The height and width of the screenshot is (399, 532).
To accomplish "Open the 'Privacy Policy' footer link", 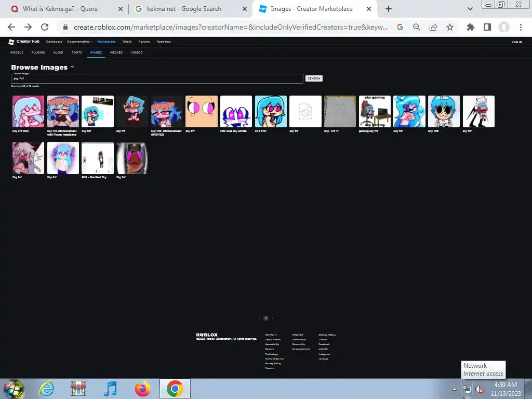I will point(273,364).
